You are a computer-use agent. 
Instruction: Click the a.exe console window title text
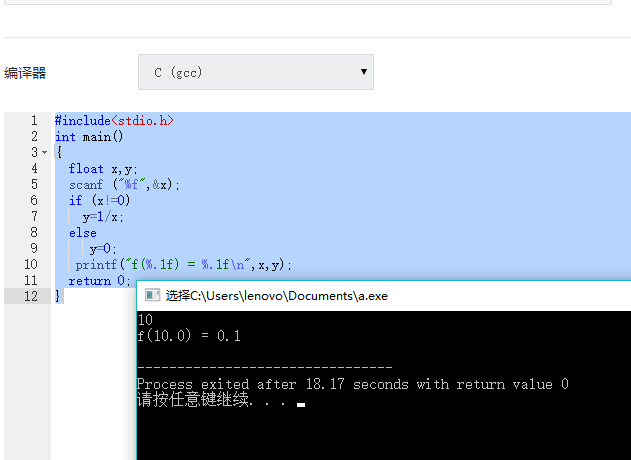(277, 296)
